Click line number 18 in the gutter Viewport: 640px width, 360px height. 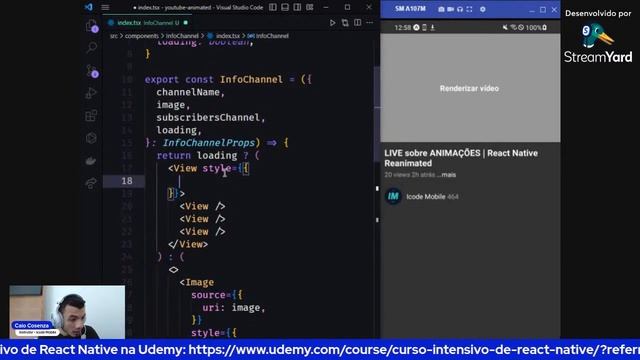127,181
